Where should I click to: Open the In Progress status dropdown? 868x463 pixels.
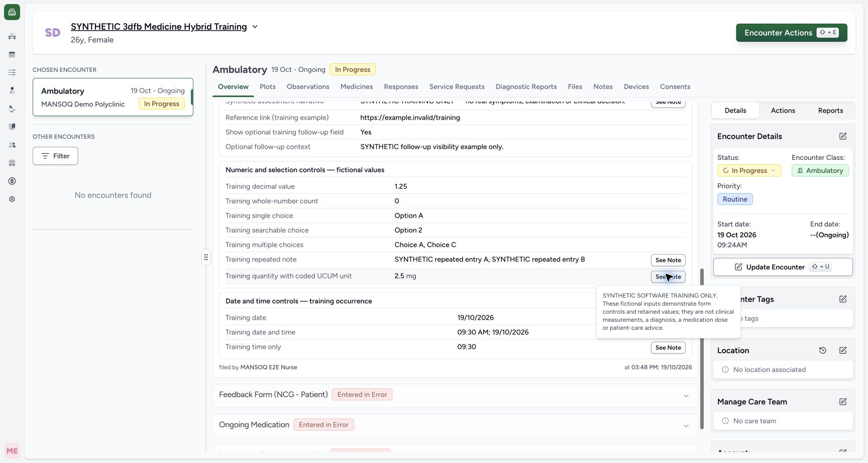pyautogui.click(x=749, y=170)
